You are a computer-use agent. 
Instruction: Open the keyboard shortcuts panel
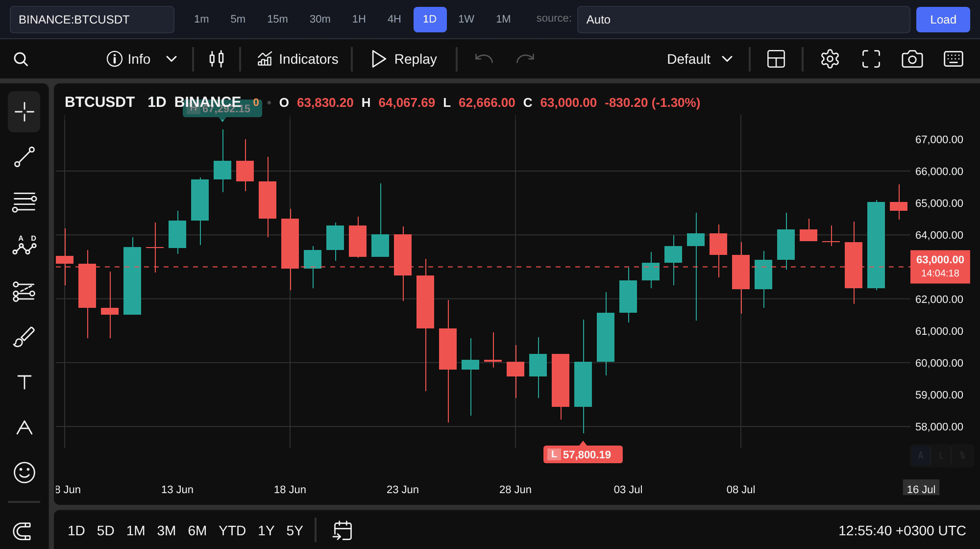coord(954,59)
